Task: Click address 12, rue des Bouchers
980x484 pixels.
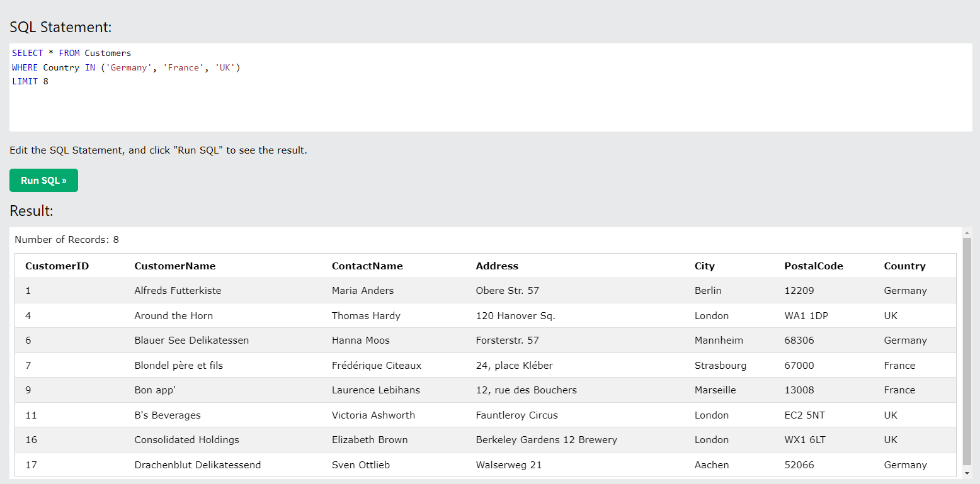Action: [x=527, y=390]
